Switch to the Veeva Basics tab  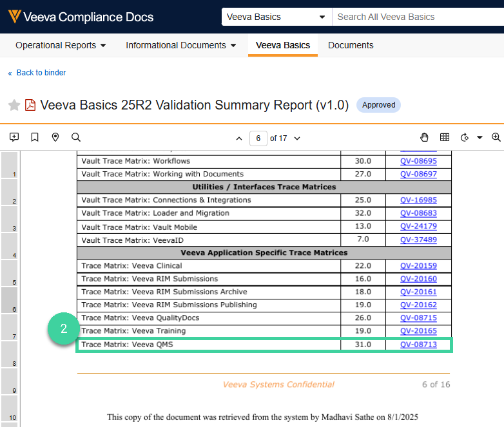point(283,45)
